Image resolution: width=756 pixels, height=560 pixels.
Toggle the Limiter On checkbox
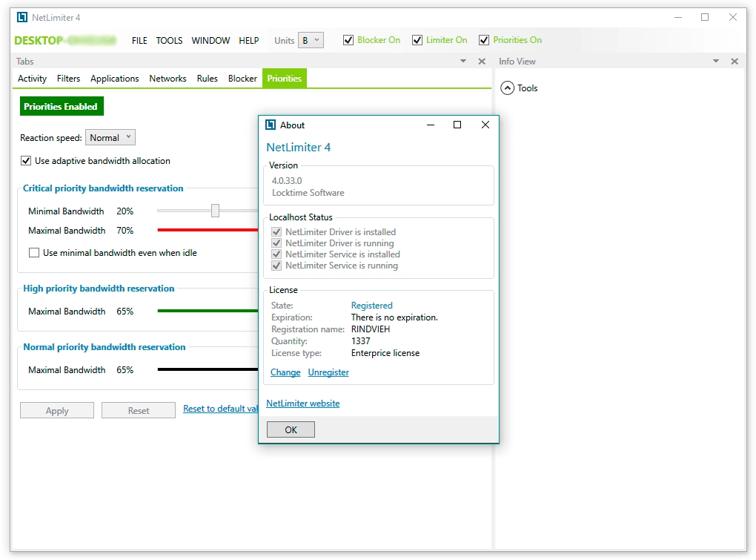[417, 40]
